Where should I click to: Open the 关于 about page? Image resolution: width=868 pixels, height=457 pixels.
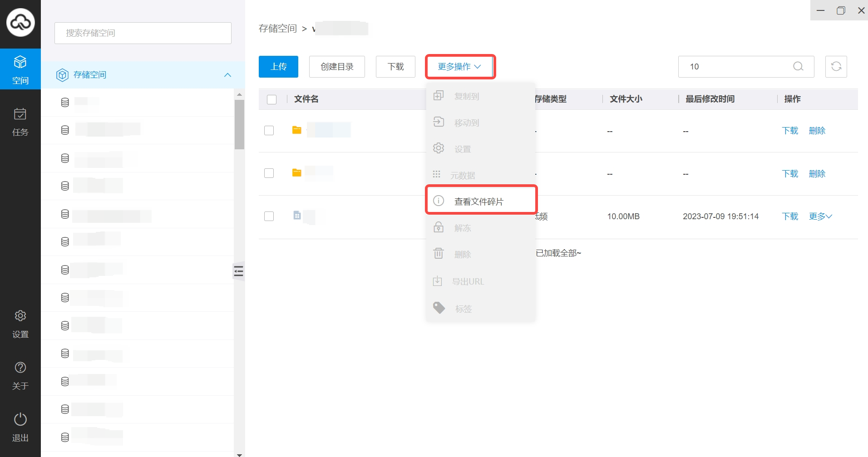click(x=20, y=376)
